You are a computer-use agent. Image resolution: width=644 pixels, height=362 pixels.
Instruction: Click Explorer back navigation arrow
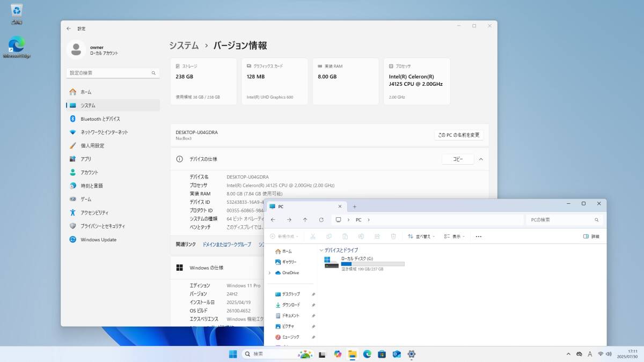[273, 220]
